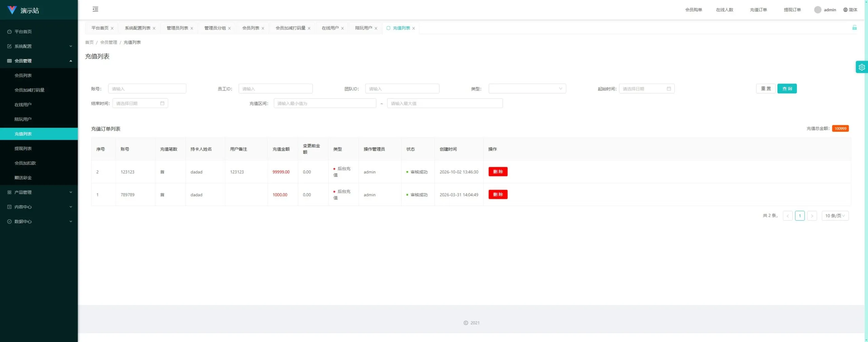Screen dimensions: 868x342
Task: Click the 团队ID input field
Action: [402, 89]
